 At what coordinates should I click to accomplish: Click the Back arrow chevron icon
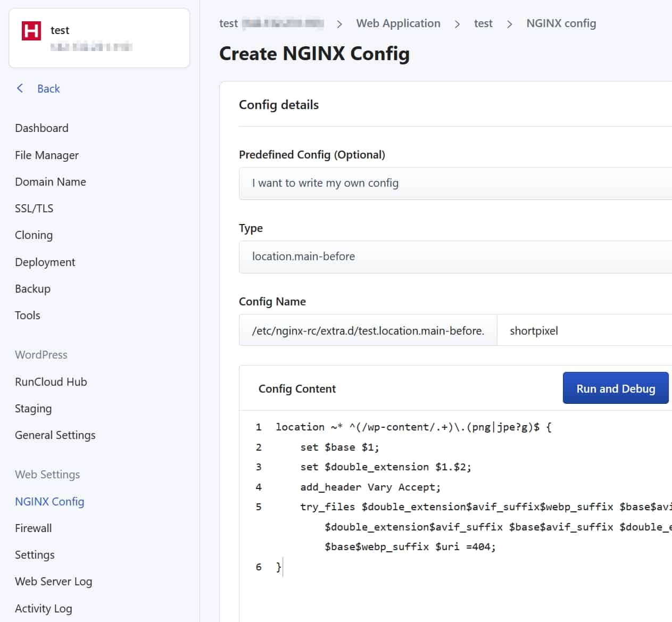coord(20,88)
